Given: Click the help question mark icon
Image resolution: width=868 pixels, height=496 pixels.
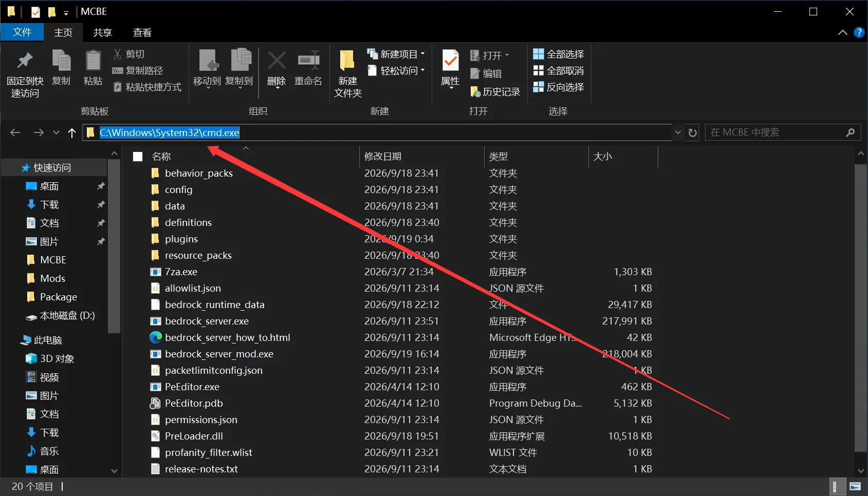Looking at the screenshot, I should [859, 32].
